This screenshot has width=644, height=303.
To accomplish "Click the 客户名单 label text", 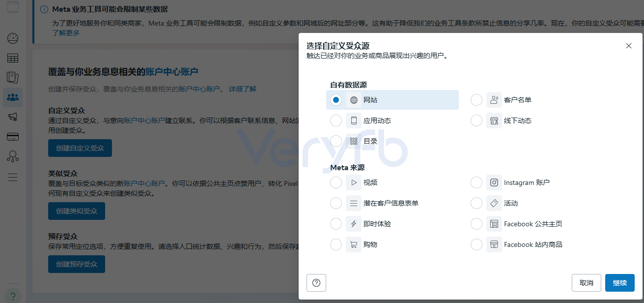I will (x=518, y=100).
